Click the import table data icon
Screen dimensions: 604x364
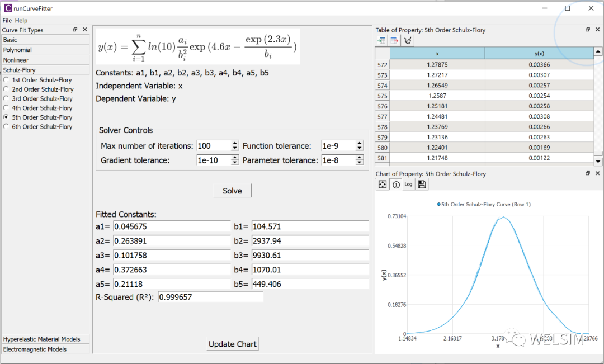tap(382, 40)
